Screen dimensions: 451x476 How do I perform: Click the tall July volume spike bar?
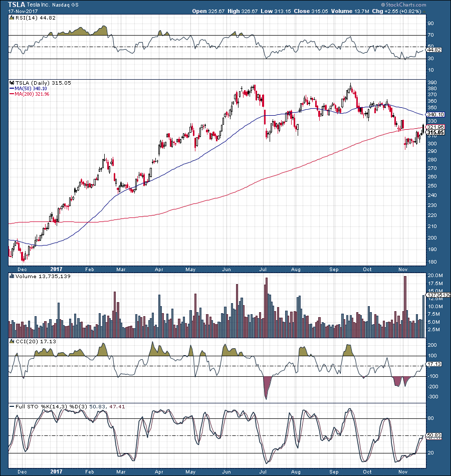[x=267, y=308]
